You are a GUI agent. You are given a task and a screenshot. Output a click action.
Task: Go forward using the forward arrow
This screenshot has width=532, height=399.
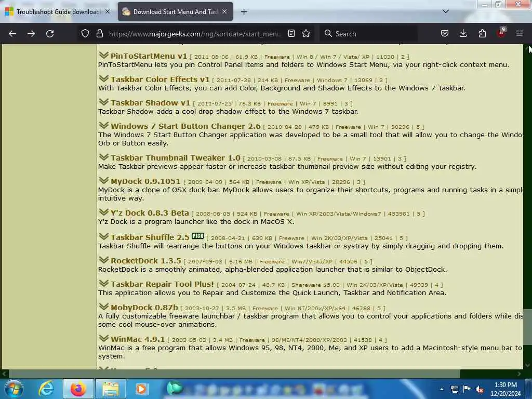click(31, 34)
